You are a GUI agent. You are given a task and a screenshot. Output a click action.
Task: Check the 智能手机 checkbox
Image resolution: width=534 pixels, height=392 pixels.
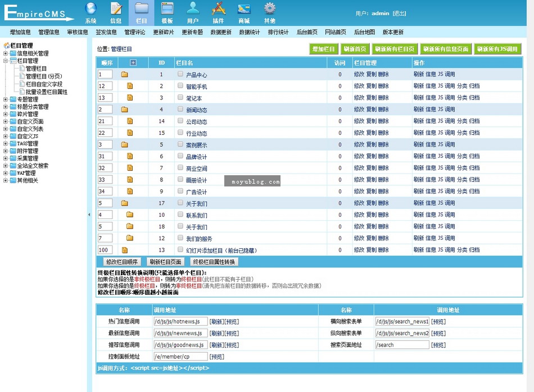tap(180, 85)
